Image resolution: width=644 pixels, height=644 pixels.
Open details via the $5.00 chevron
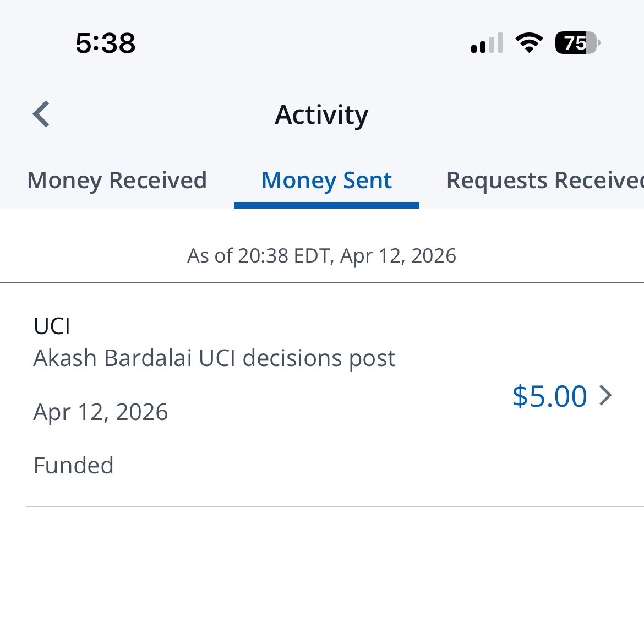point(606,396)
